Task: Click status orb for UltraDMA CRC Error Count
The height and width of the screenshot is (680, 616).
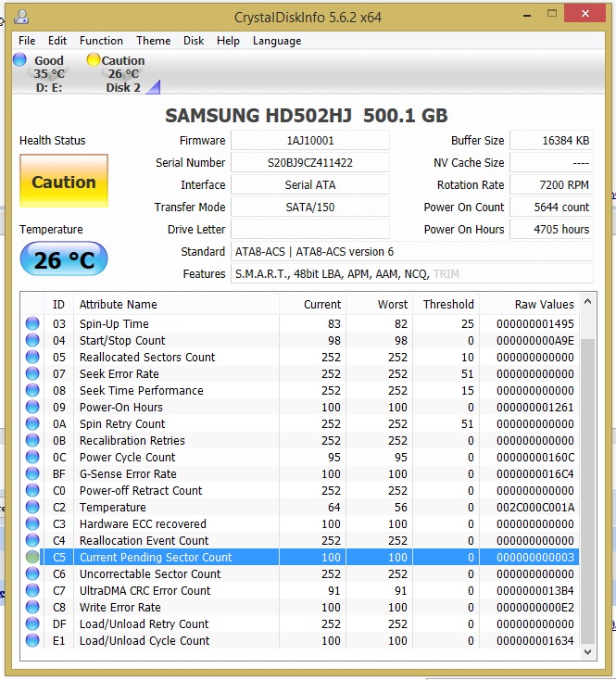Action: 32,590
